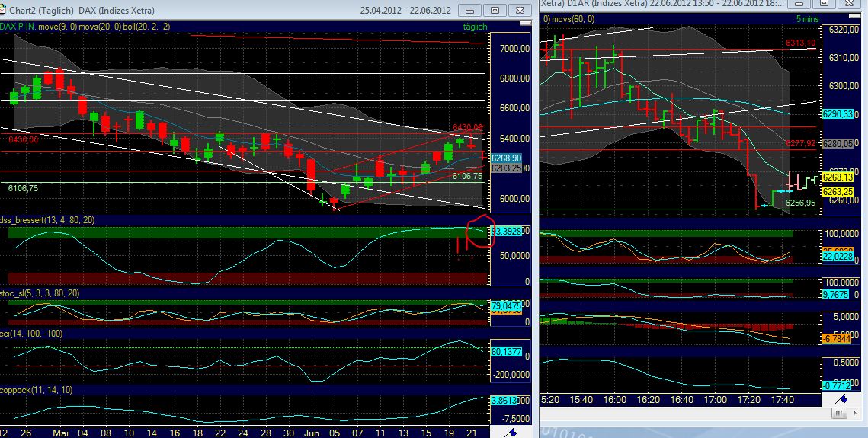Select the coppock(11, 14, 10) indicator label

click(37, 390)
